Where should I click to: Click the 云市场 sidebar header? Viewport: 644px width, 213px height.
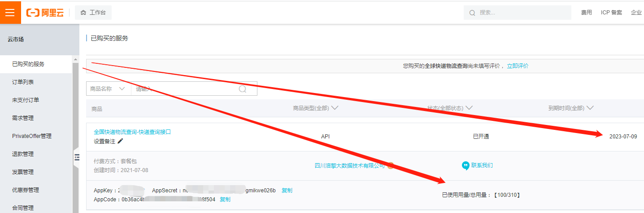click(16, 40)
